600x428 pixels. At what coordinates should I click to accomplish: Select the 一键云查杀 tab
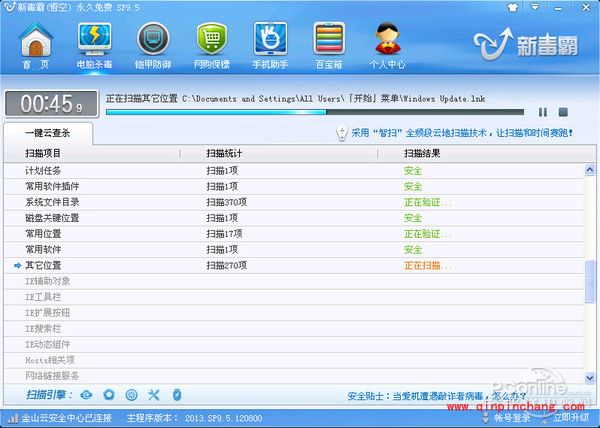coord(48,133)
